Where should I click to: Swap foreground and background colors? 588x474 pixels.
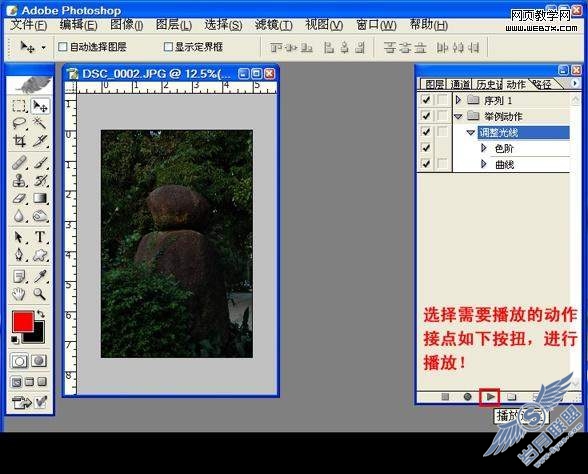tap(41, 314)
